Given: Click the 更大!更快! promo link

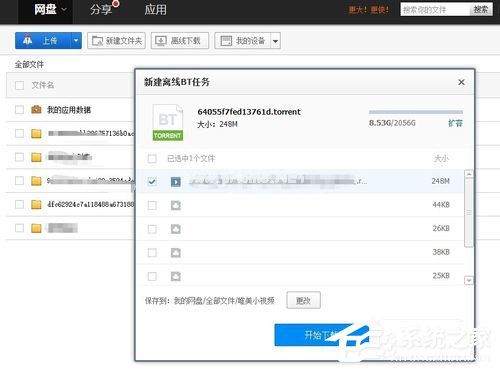Looking at the screenshot, I should [x=369, y=10].
